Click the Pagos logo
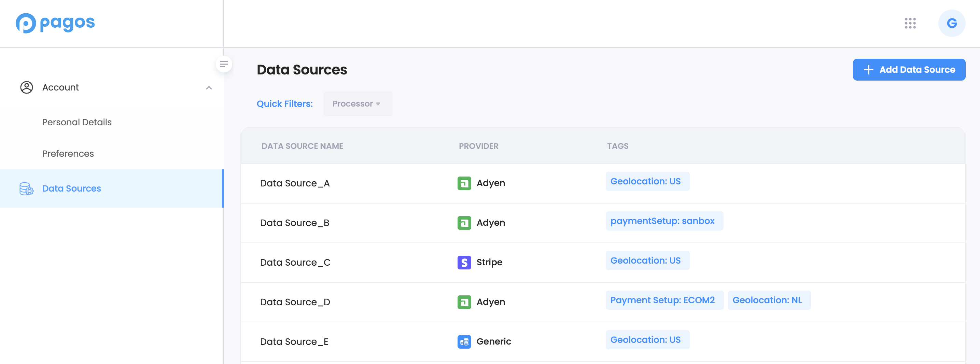980x364 pixels. pos(55,23)
